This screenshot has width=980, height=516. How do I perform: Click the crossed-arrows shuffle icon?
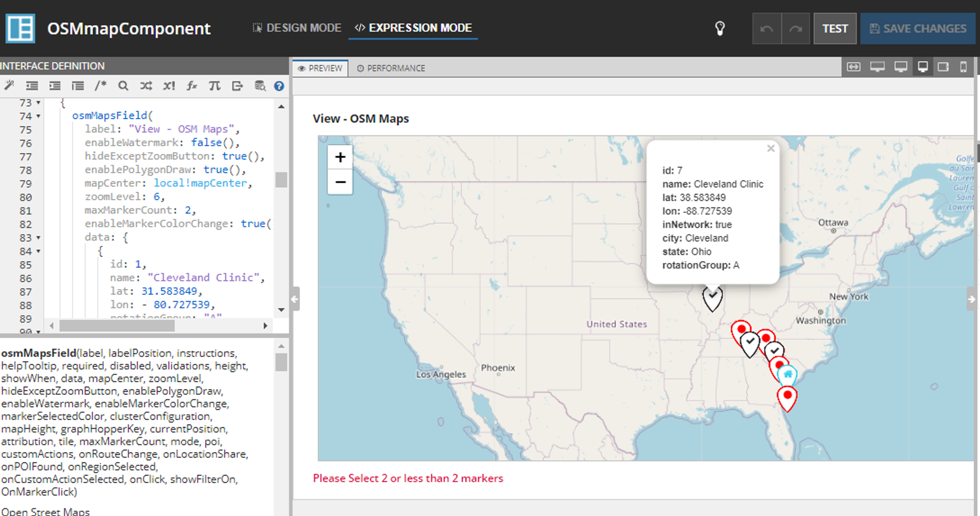coord(146,86)
